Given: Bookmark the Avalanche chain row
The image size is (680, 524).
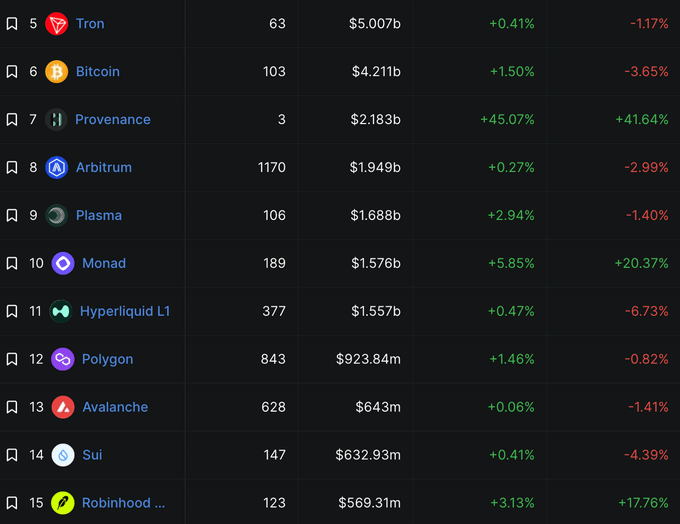Looking at the screenshot, I should point(12,407).
